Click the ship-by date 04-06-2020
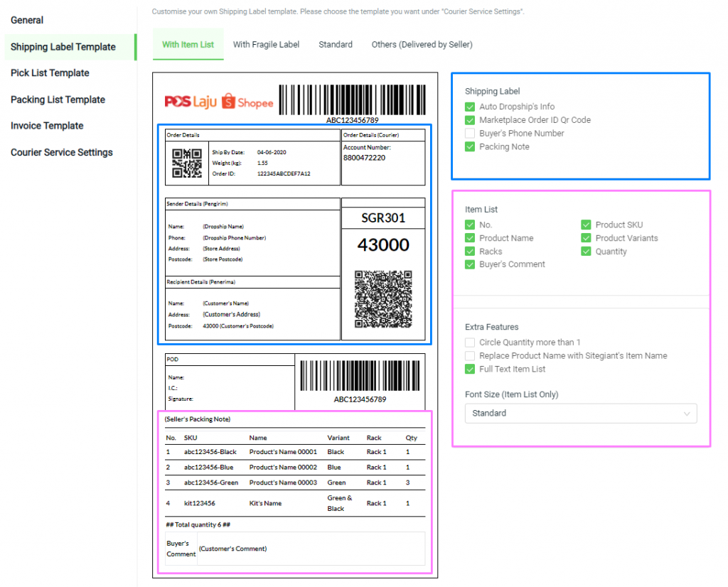The image size is (728, 587). 272,153
